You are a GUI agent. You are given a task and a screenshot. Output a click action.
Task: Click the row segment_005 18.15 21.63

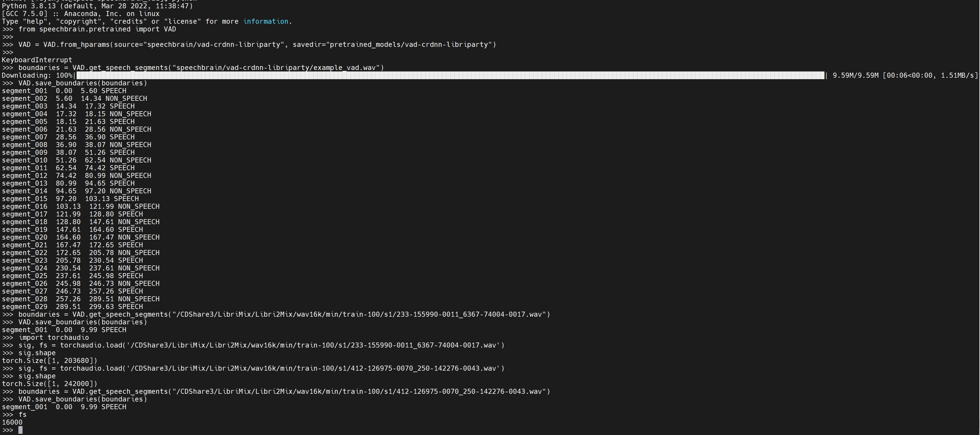click(68, 122)
